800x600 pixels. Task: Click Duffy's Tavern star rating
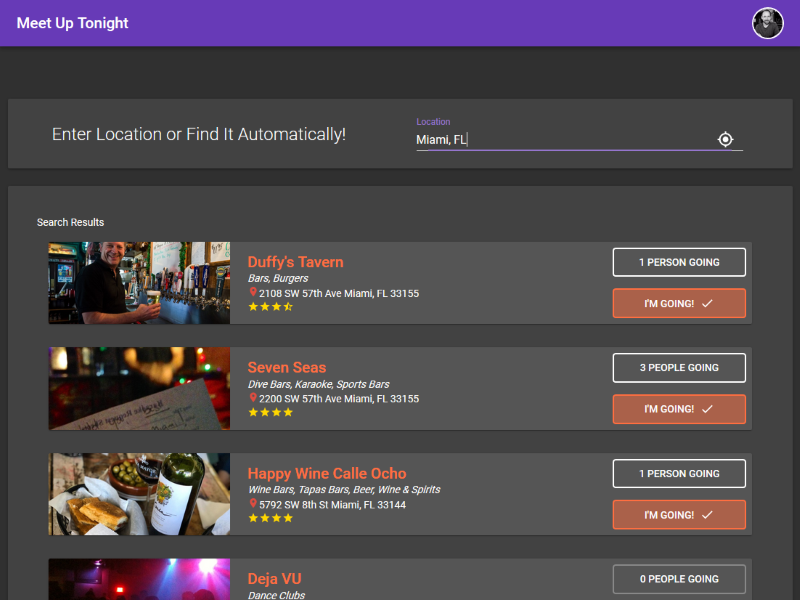point(270,307)
